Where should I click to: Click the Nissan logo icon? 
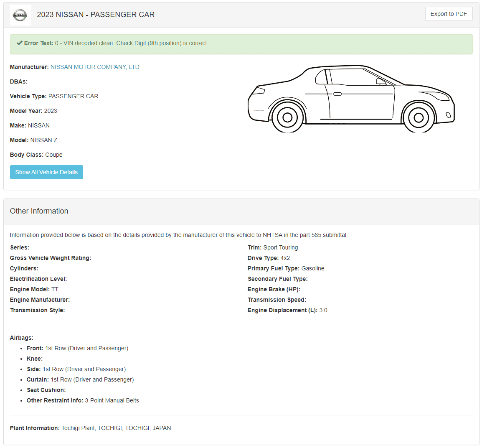(x=20, y=15)
